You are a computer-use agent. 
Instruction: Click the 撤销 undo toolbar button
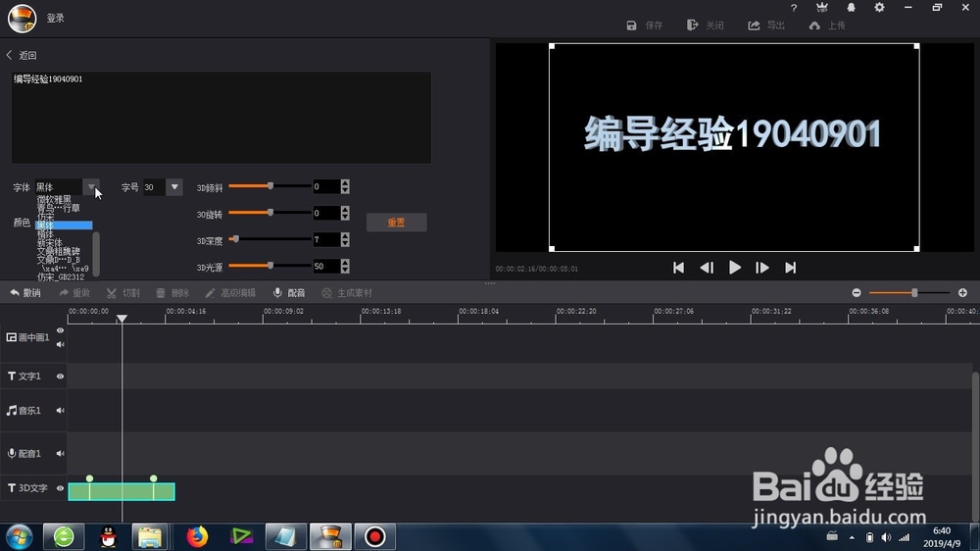pos(25,293)
